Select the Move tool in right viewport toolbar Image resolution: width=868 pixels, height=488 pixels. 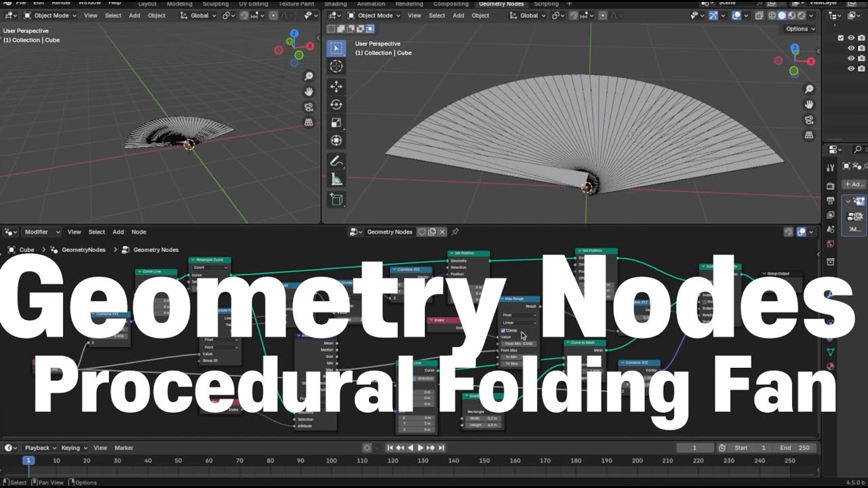(x=336, y=87)
